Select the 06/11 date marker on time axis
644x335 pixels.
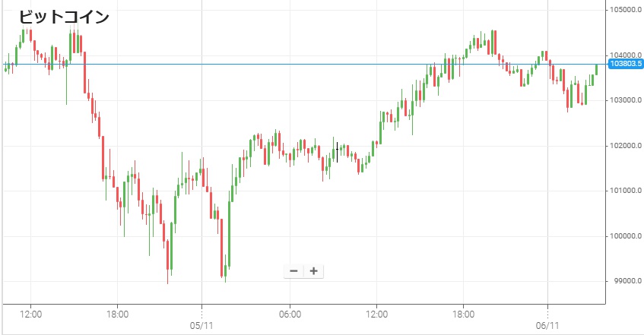click(x=547, y=323)
